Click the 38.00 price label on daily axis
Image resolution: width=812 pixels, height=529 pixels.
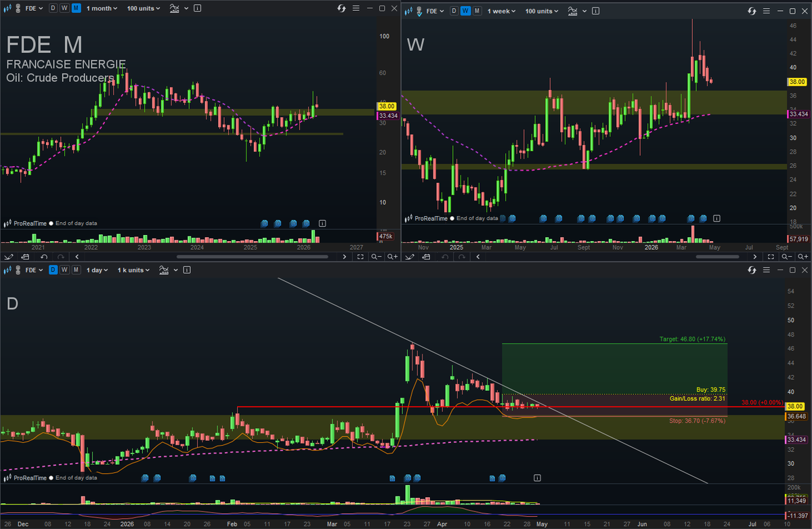796,406
